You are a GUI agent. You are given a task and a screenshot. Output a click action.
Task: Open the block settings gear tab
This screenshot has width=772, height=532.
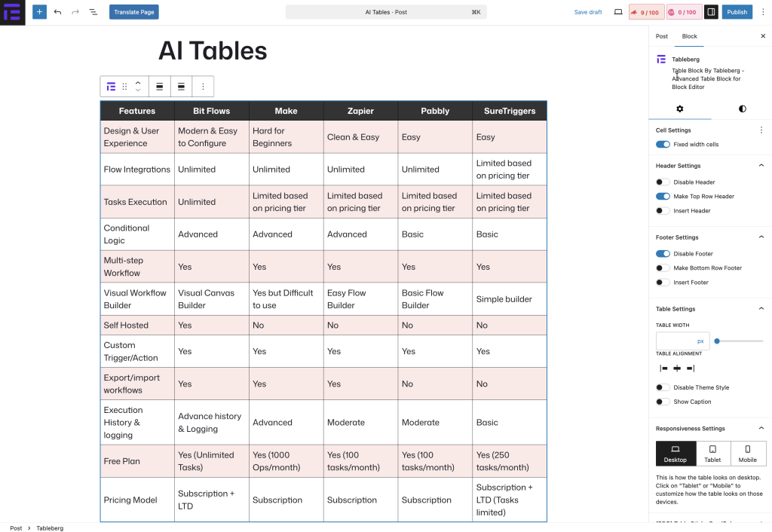(x=679, y=109)
